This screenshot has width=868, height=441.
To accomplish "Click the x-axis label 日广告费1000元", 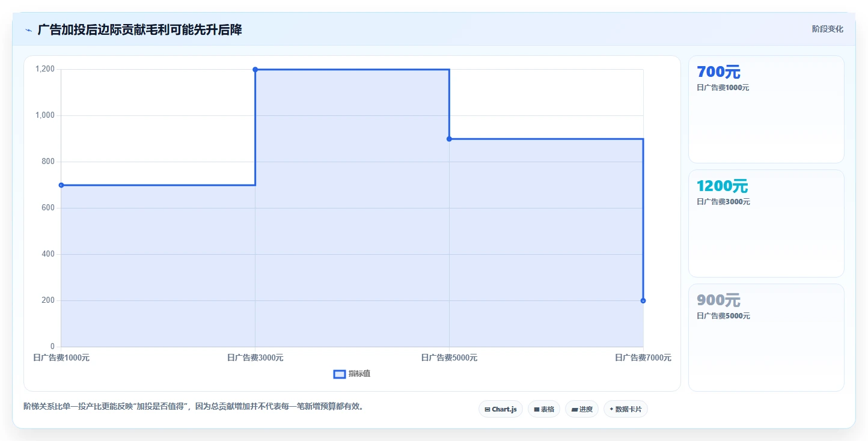I will (61, 358).
